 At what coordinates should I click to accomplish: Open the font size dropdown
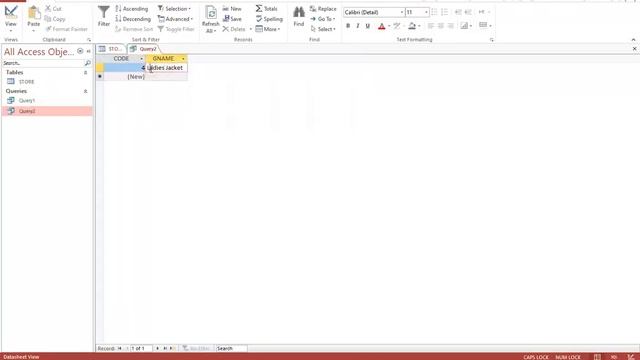pyautogui.click(x=426, y=12)
